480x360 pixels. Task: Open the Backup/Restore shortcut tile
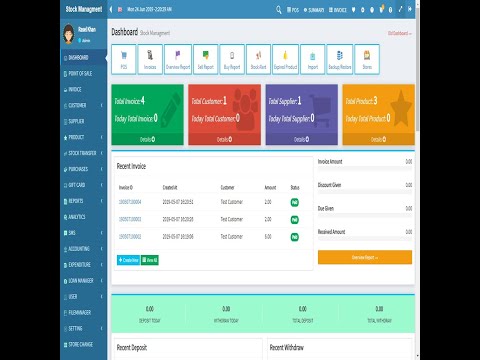340,59
